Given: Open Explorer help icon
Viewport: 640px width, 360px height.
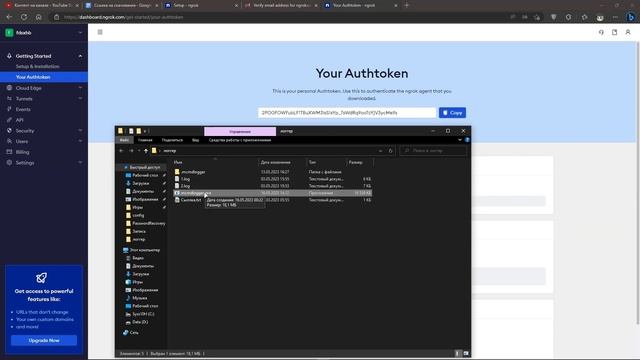Looking at the screenshot, I should [467, 140].
